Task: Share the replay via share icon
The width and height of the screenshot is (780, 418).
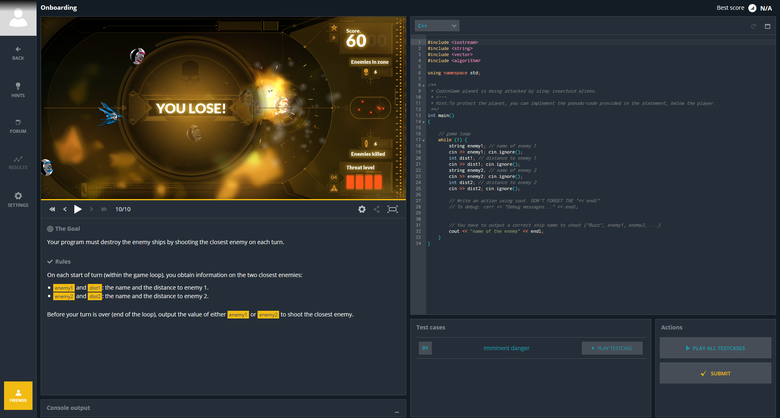Action: [x=377, y=209]
